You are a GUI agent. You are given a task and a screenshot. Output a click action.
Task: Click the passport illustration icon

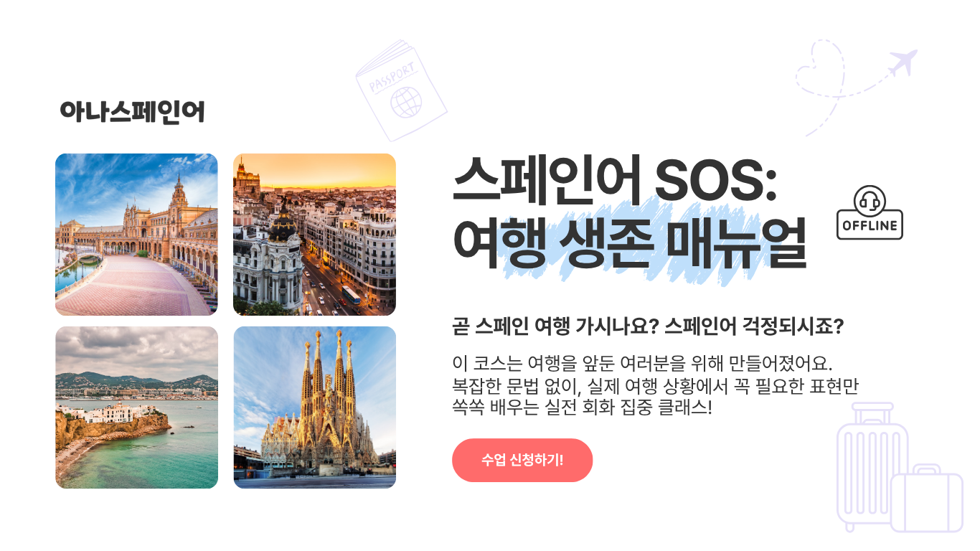click(401, 90)
